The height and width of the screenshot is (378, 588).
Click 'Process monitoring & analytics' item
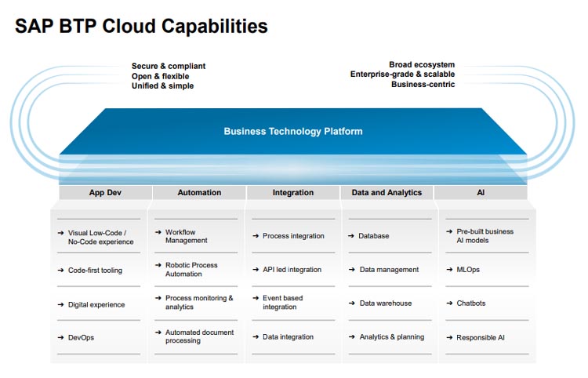(x=199, y=302)
